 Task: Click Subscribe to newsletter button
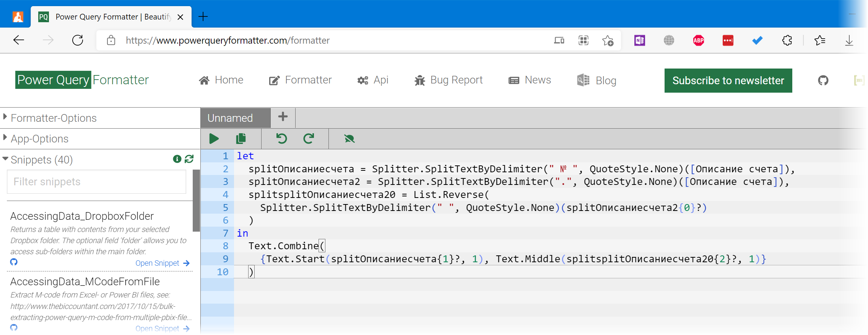pos(728,80)
